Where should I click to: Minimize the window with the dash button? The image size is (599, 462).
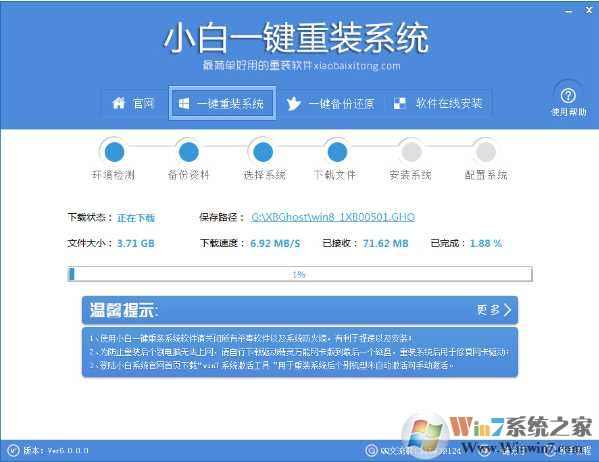click(x=568, y=11)
